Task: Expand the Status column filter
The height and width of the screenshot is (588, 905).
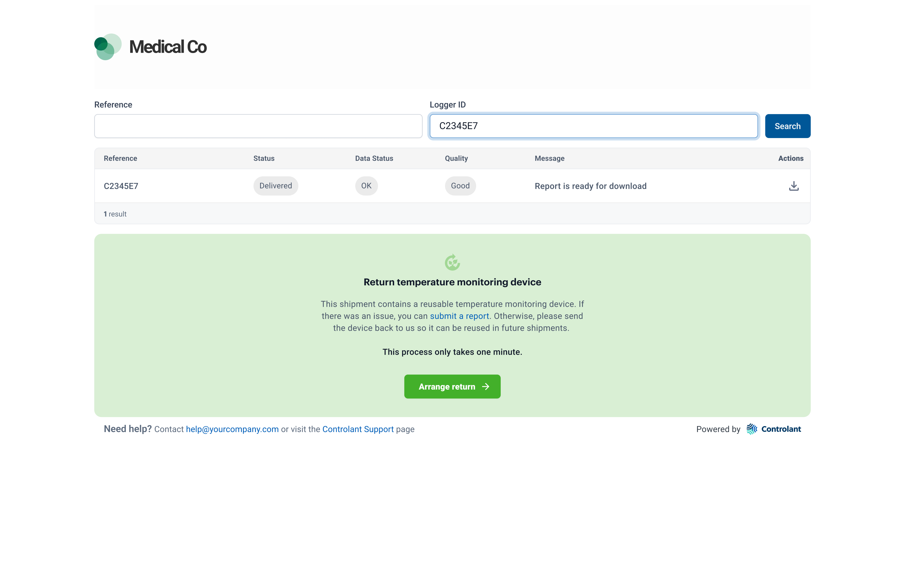Action: tap(264, 158)
